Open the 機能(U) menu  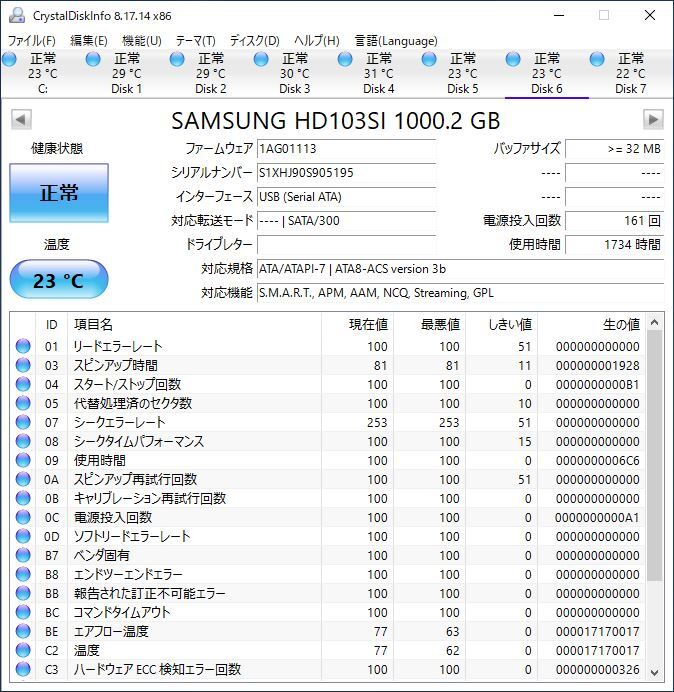pyautogui.click(x=142, y=41)
